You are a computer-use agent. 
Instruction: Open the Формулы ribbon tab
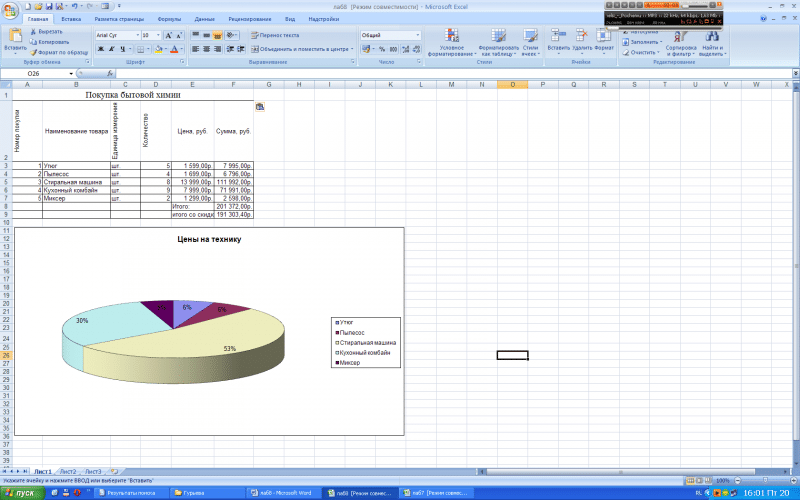[x=169, y=19]
